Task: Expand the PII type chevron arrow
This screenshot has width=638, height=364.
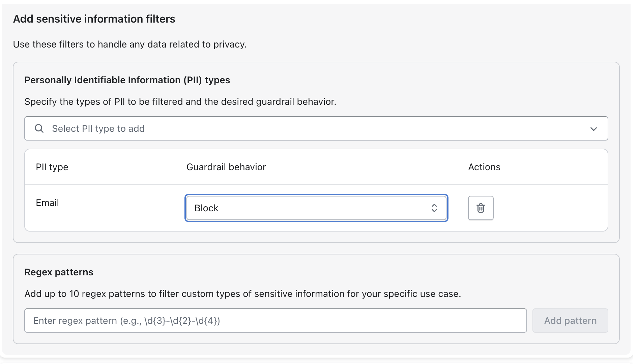Action: pos(593,129)
